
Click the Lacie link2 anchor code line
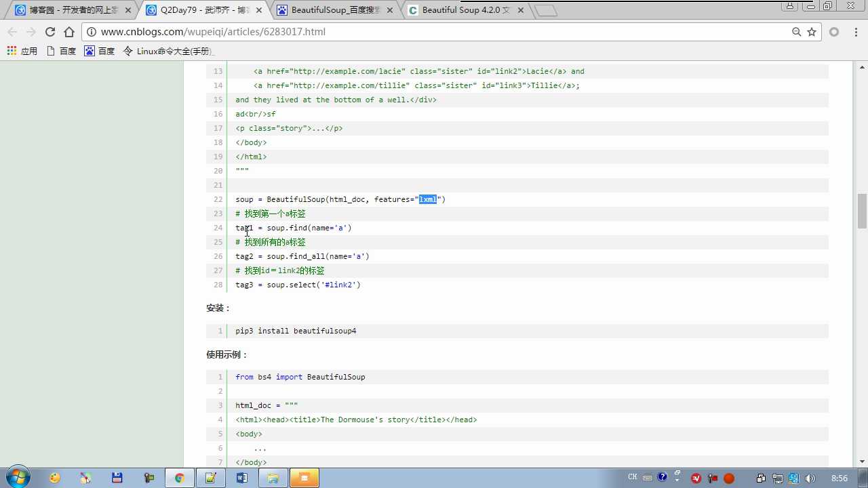pos(419,71)
